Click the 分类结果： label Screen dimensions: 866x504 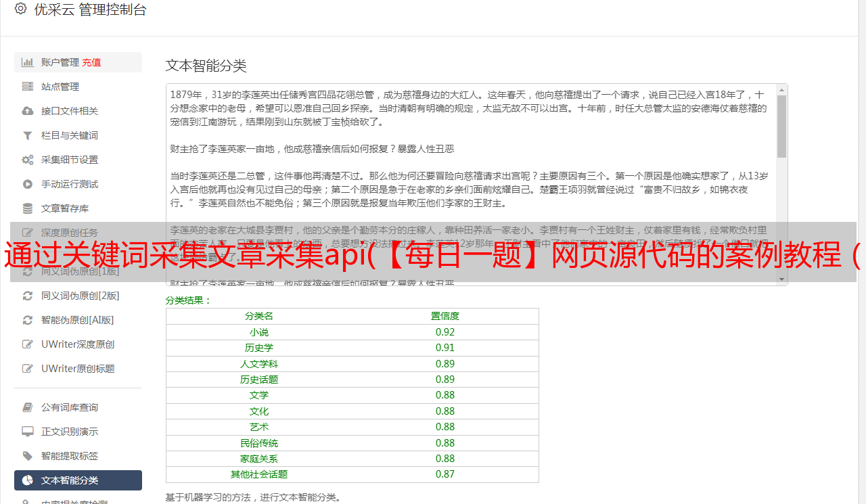pos(189,300)
